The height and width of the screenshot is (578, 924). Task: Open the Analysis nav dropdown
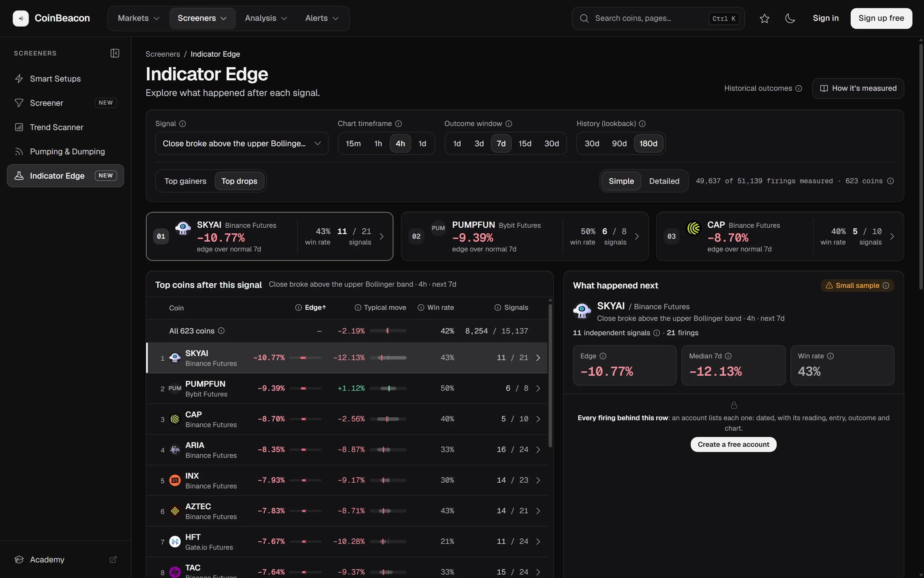[x=266, y=18]
